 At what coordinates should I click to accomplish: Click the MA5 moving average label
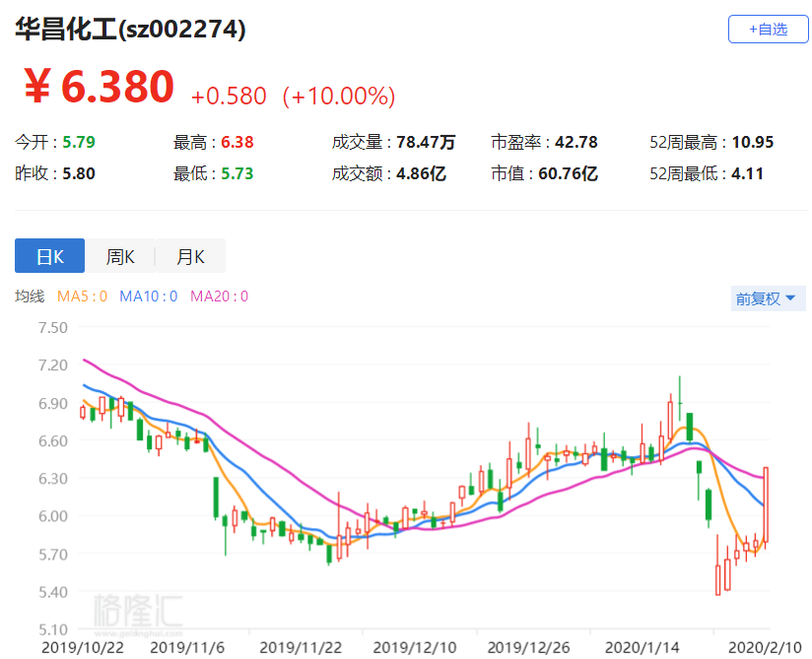[82, 297]
